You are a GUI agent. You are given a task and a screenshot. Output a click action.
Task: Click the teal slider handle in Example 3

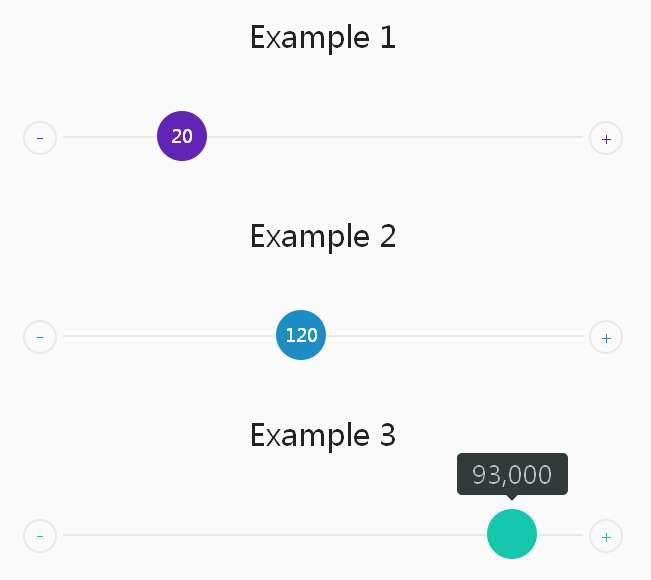point(512,534)
